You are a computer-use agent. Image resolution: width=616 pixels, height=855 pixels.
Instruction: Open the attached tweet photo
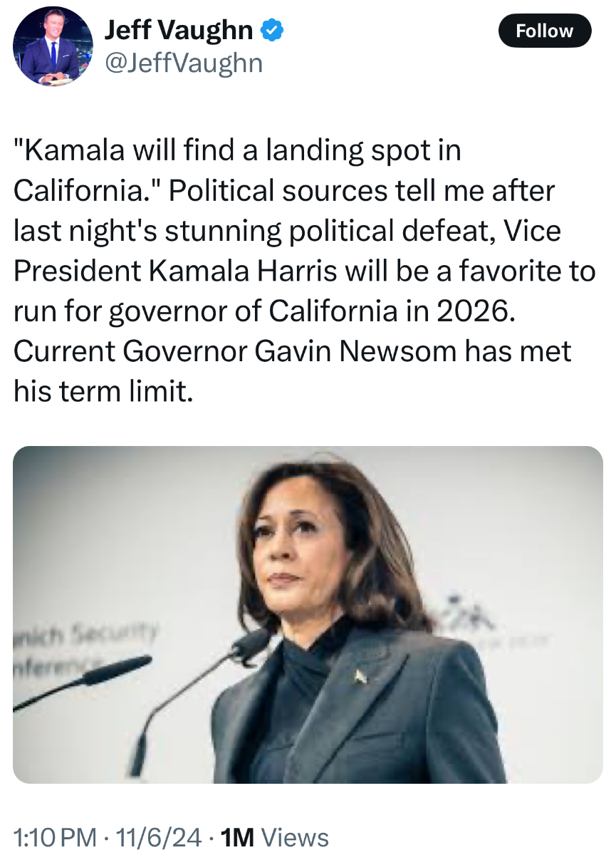pos(308,614)
